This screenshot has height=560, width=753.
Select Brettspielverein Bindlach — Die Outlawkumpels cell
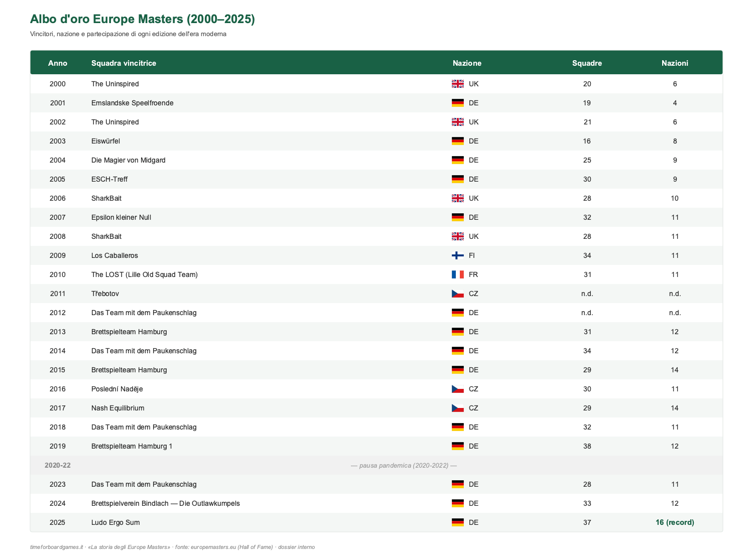point(166,503)
